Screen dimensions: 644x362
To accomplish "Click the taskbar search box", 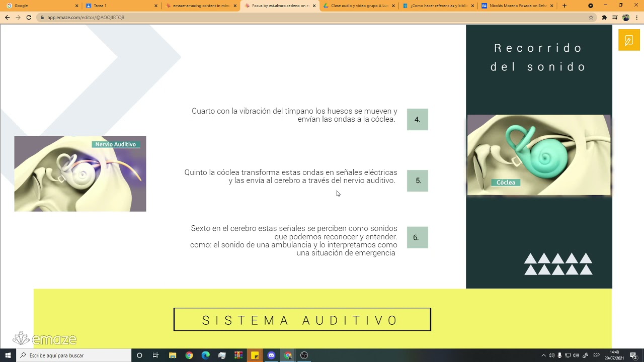I will click(74, 355).
